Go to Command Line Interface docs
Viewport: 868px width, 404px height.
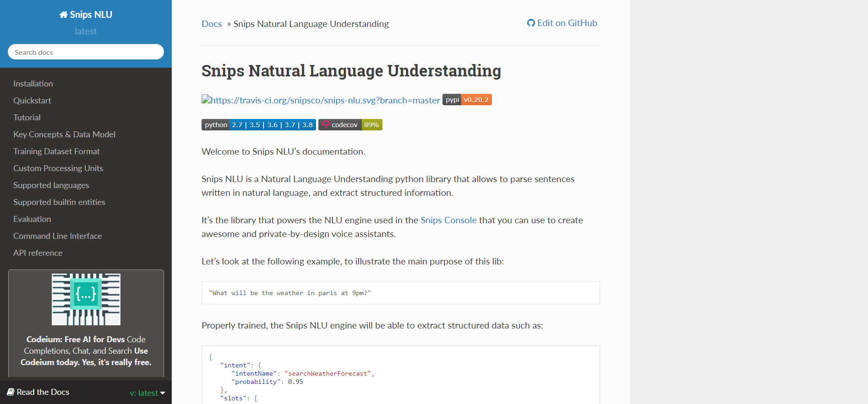[58, 236]
